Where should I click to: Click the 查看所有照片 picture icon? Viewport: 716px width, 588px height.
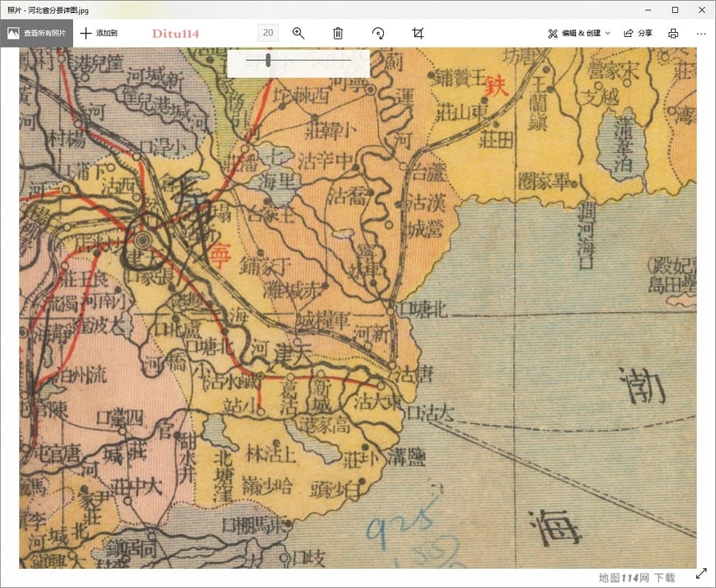[x=14, y=33]
